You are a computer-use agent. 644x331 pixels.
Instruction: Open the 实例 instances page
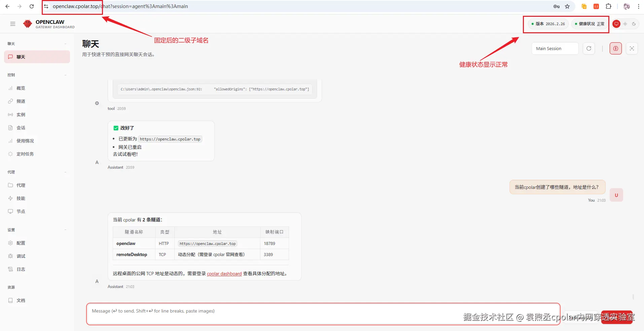click(x=37, y=115)
